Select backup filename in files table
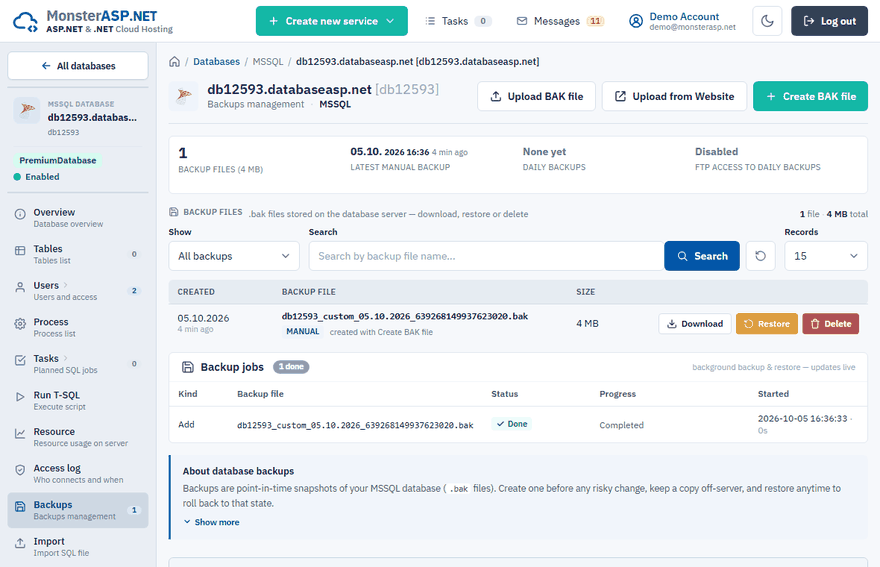Screen dimensions: 880x567 (405, 316)
